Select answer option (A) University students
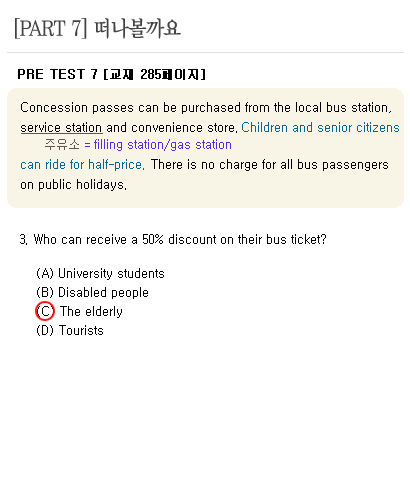410x480 pixels. tap(100, 274)
